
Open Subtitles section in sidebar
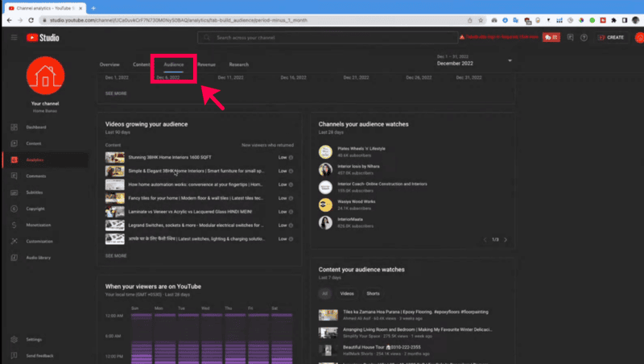34,192
